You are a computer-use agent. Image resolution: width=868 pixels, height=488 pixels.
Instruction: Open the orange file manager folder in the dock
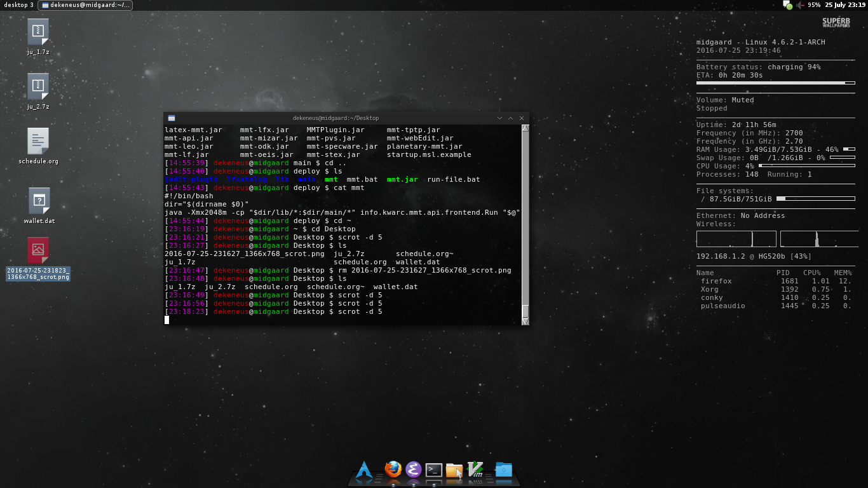tap(454, 470)
